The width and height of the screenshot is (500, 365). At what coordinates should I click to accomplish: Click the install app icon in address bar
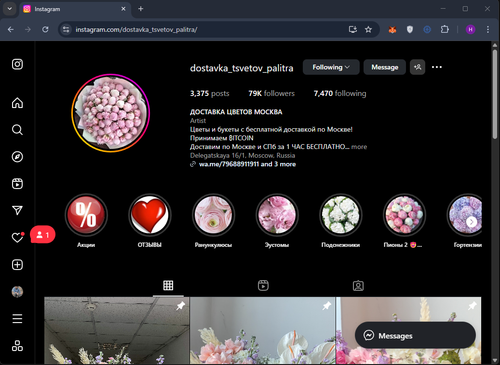[353, 29]
